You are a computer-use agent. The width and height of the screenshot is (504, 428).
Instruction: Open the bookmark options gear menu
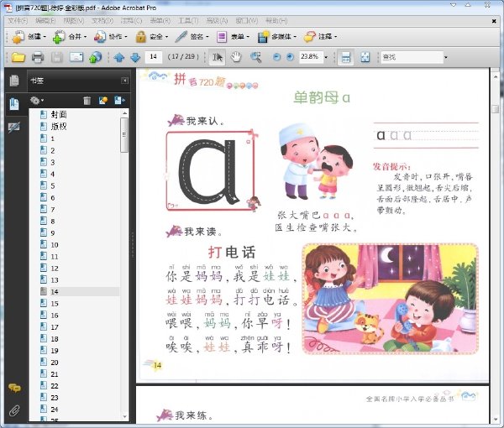pyautogui.click(x=37, y=101)
